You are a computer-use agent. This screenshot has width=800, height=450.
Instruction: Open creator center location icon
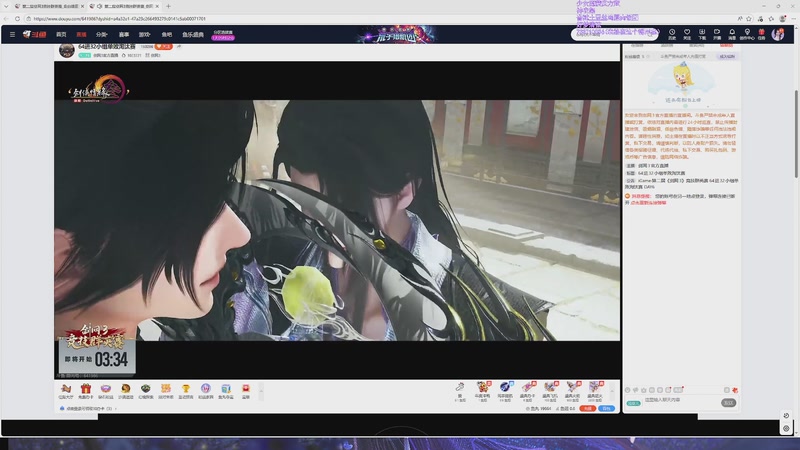click(x=747, y=34)
